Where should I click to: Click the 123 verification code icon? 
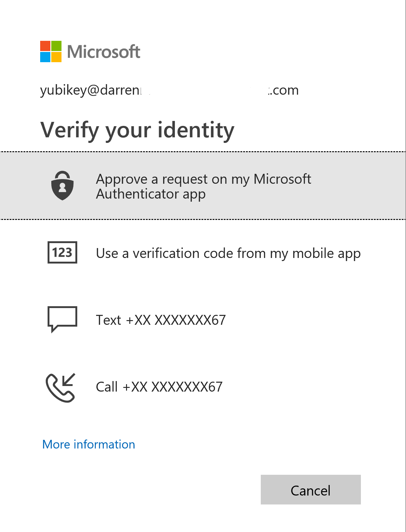(x=62, y=252)
